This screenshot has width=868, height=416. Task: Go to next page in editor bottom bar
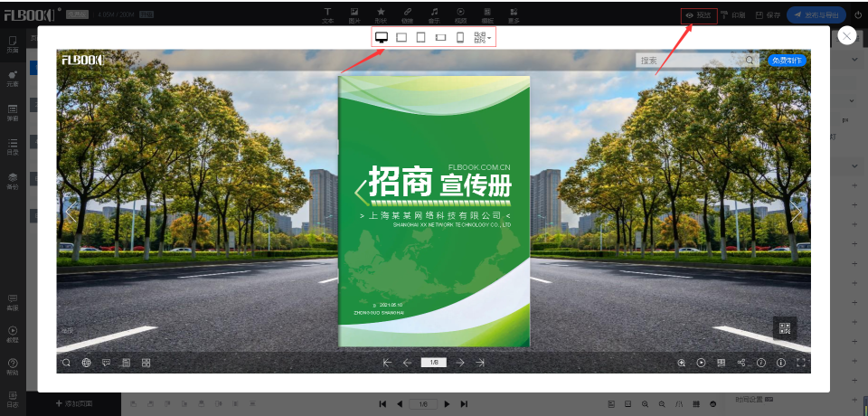click(x=448, y=404)
